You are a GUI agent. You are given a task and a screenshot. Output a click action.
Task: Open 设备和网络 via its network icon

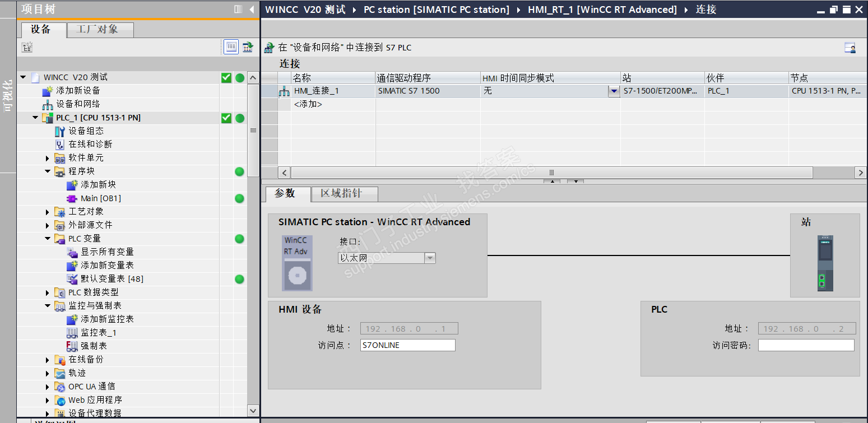click(x=48, y=104)
